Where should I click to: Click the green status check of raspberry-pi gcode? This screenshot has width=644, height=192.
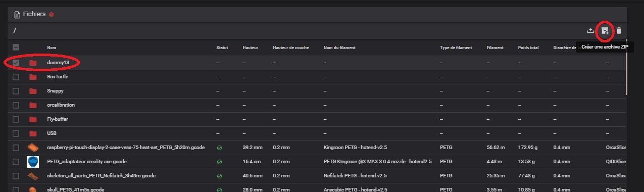point(219,148)
